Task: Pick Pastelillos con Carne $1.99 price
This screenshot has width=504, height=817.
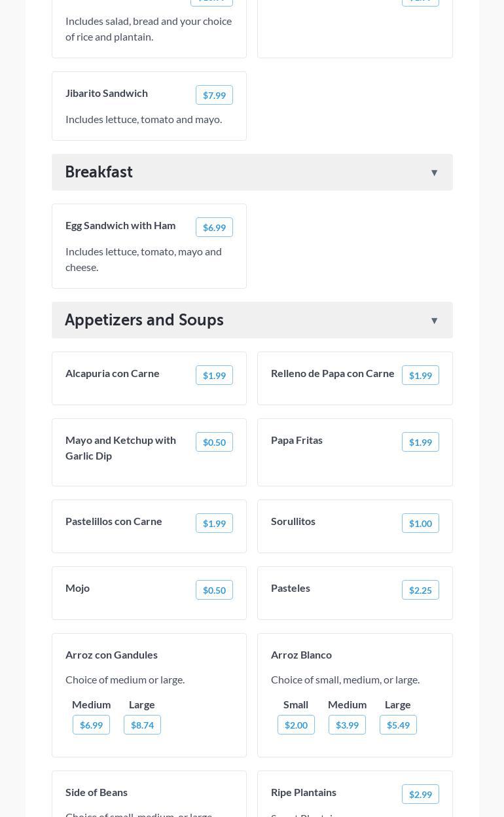Action: click(214, 523)
